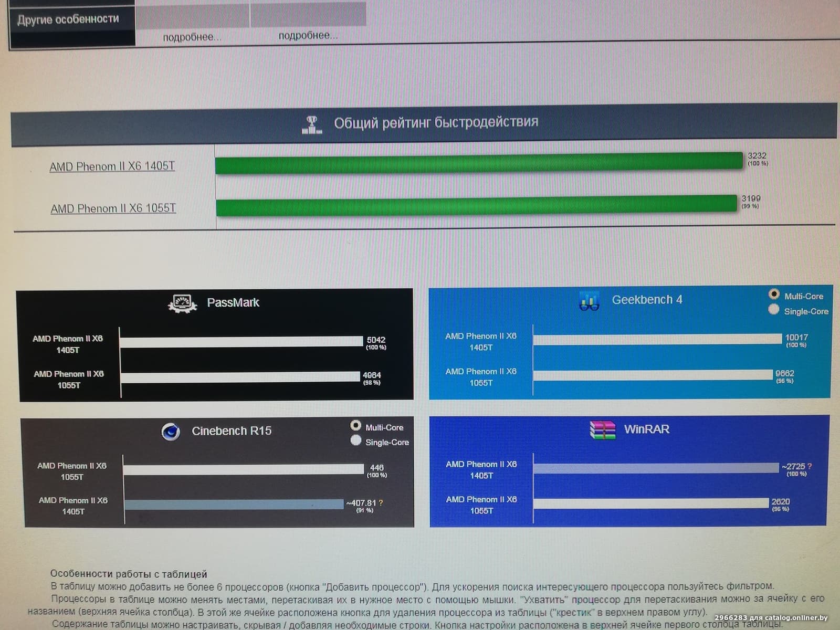Click the Cinebench estimated score ~407.81
This screenshot has width=840, height=630.
[361, 503]
